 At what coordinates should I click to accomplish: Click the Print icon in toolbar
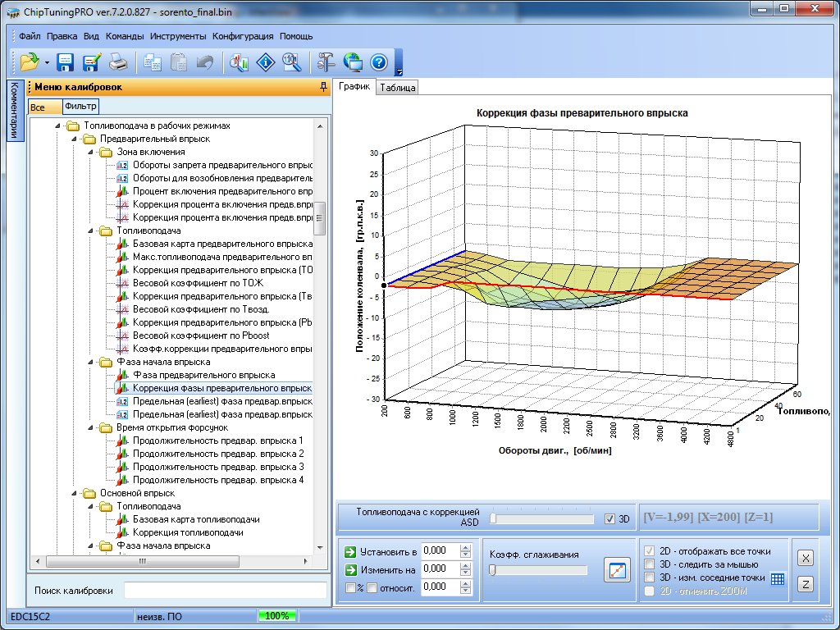point(118,62)
